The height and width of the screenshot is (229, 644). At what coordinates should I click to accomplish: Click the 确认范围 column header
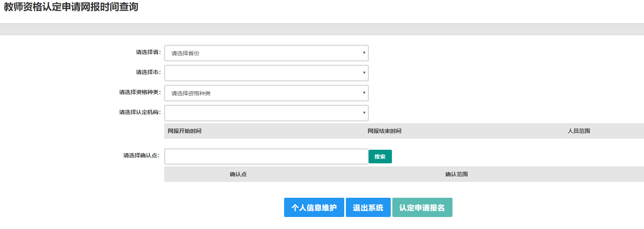point(456,174)
